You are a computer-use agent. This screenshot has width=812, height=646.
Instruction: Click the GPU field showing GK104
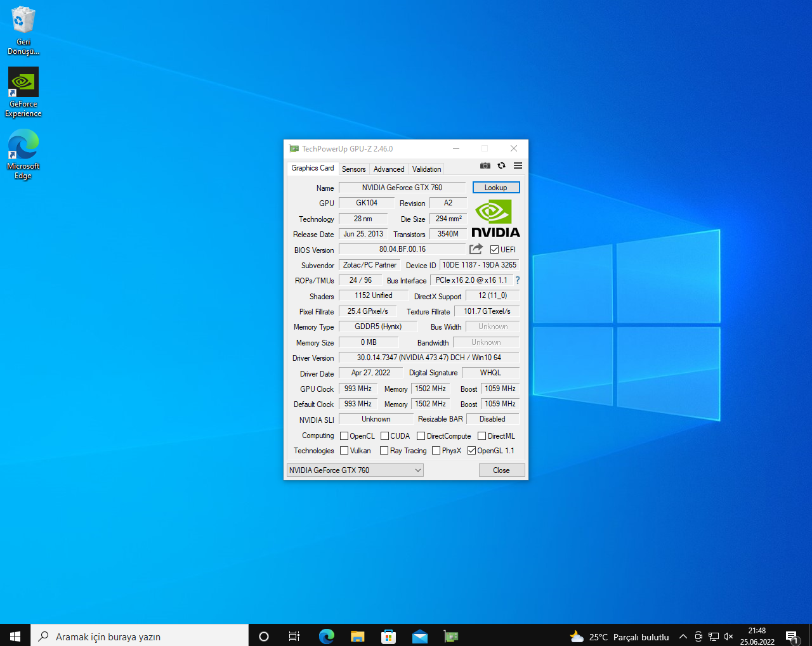click(367, 203)
